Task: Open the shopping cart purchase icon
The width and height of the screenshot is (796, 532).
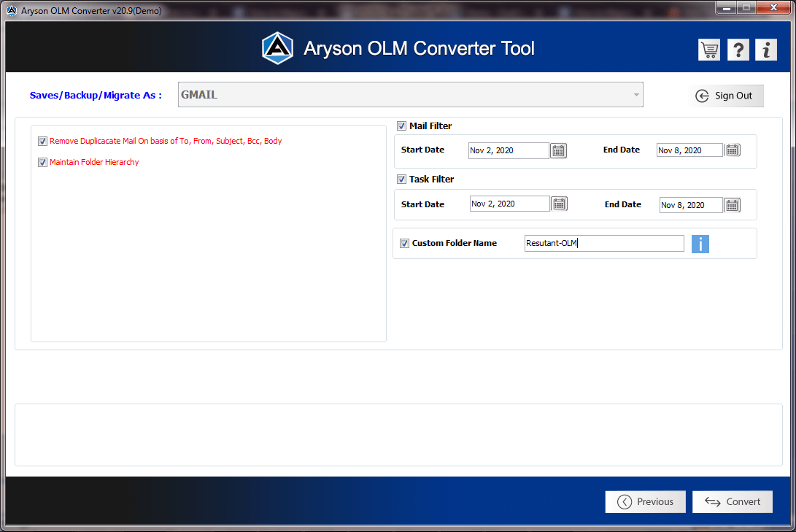Action: [708, 50]
